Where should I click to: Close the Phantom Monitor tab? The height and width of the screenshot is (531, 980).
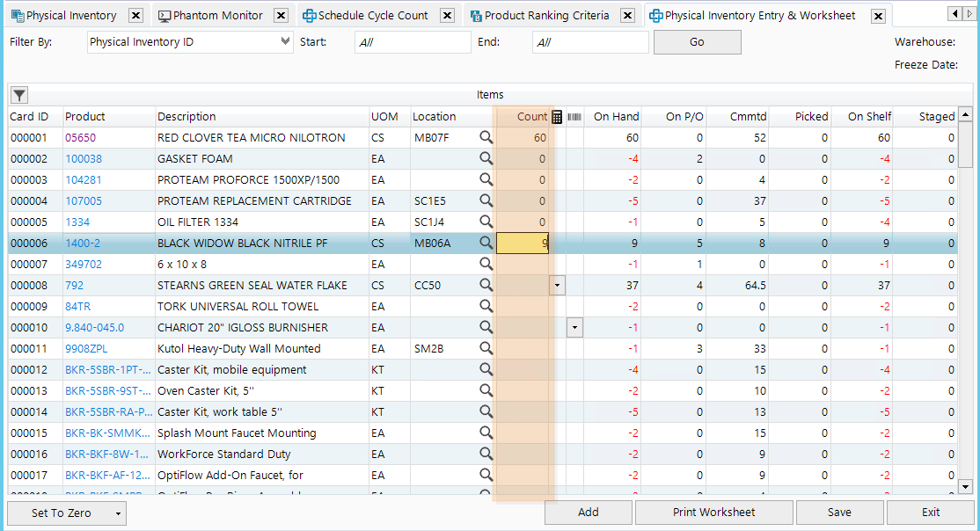[281, 16]
